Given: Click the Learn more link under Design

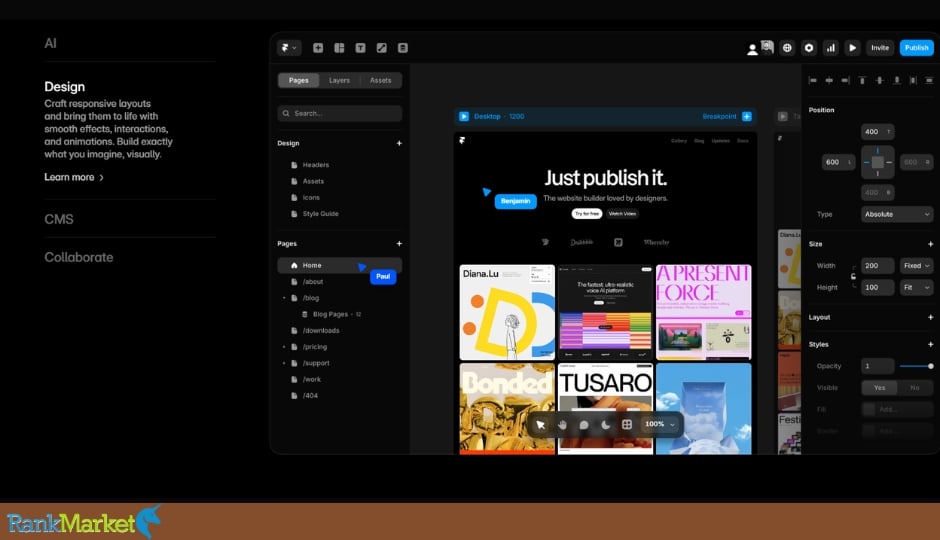Looking at the screenshot, I should (x=74, y=177).
